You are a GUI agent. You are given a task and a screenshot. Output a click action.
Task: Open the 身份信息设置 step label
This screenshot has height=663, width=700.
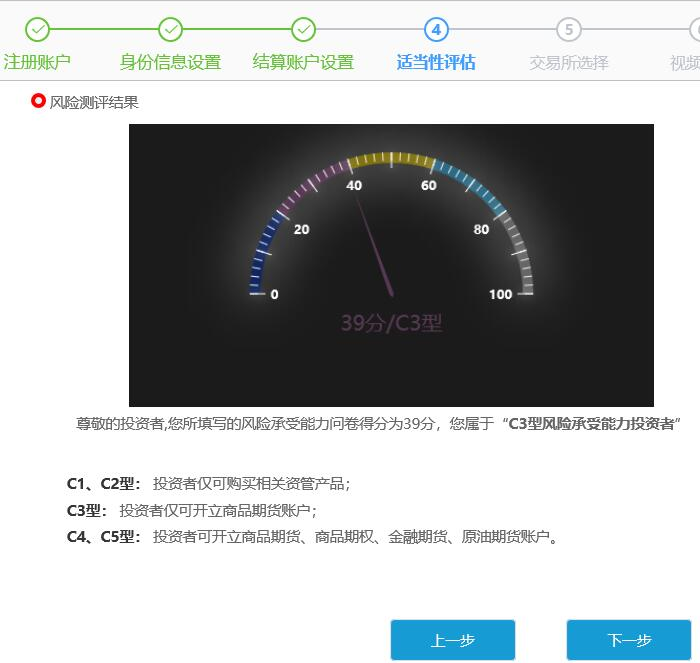pyautogui.click(x=171, y=62)
